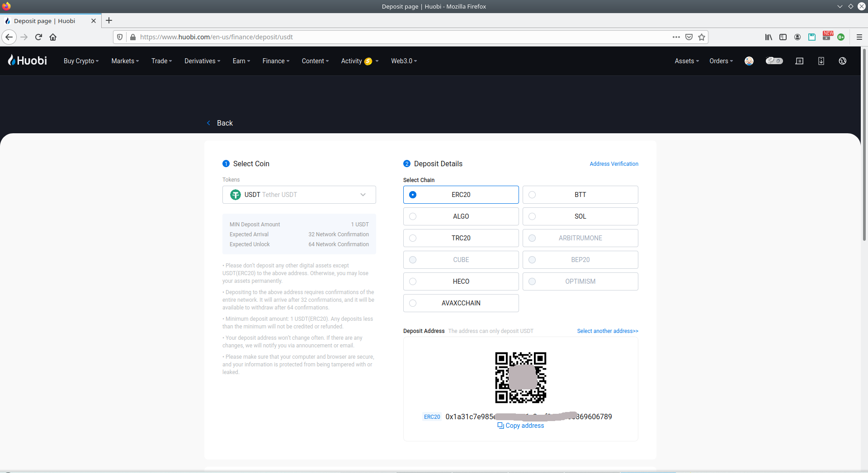Select the AVAXCCHAIN chain

(x=461, y=303)
